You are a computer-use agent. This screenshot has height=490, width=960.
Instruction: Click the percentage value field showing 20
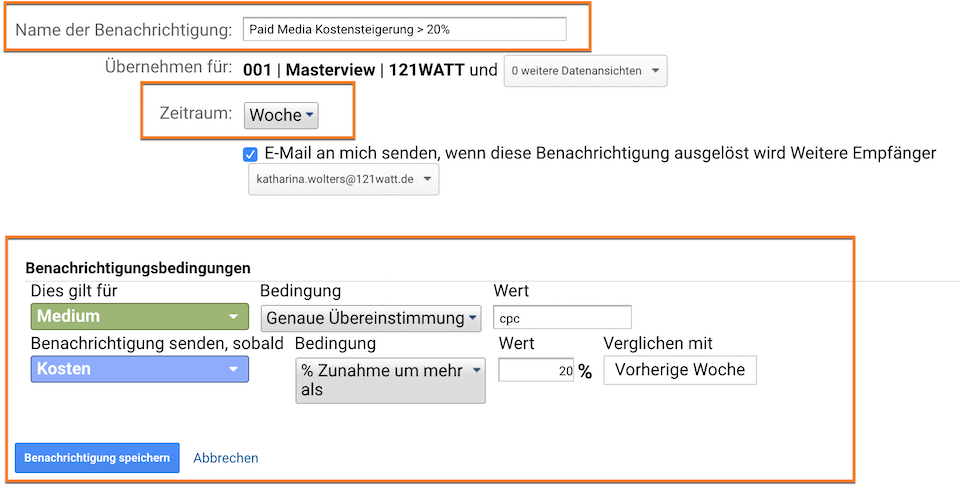click(536, 370)
